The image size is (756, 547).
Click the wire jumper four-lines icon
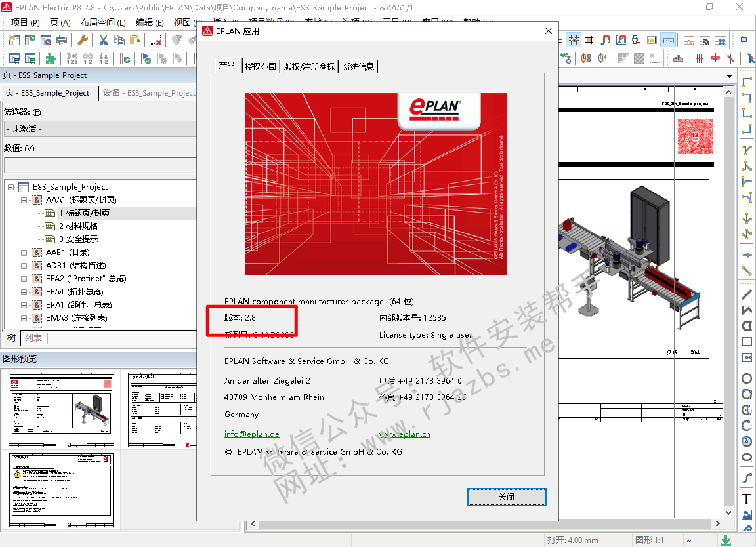pos(700,58)
